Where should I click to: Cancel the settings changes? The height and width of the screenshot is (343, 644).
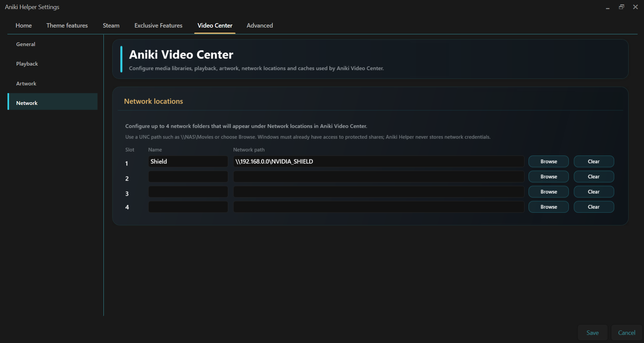(627, 333)
